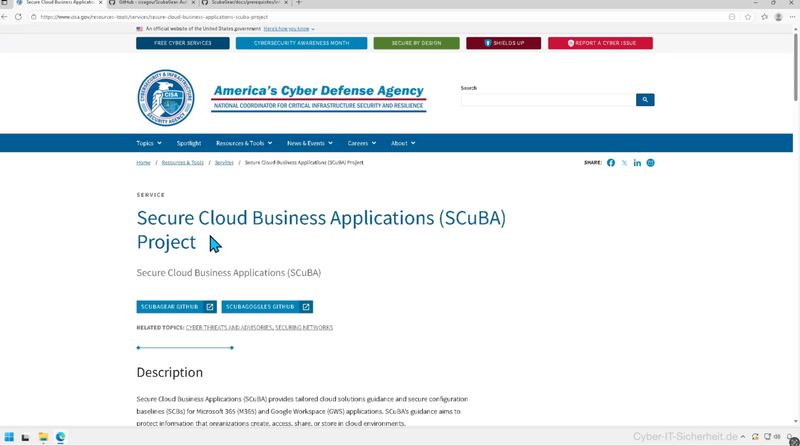Open the browser settings ellipsis menu

792,17
